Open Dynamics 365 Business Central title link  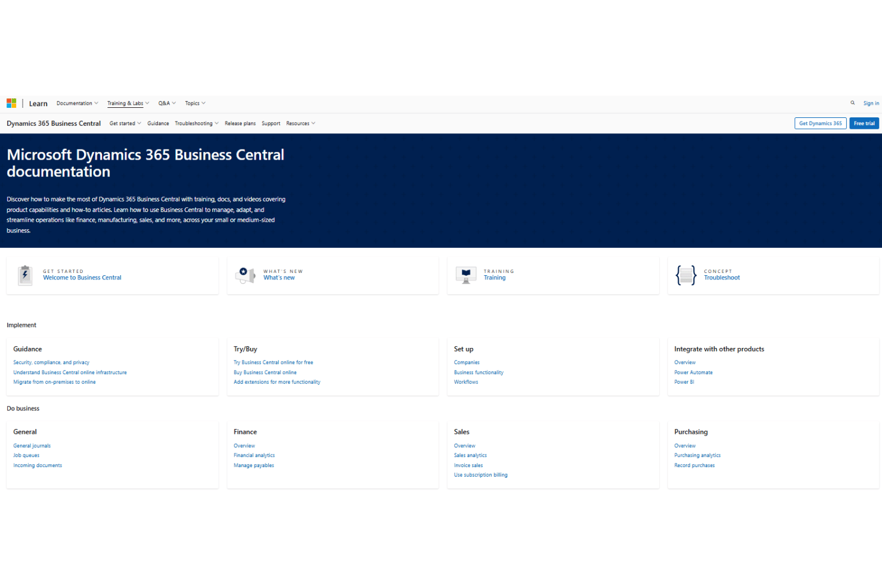54,123
